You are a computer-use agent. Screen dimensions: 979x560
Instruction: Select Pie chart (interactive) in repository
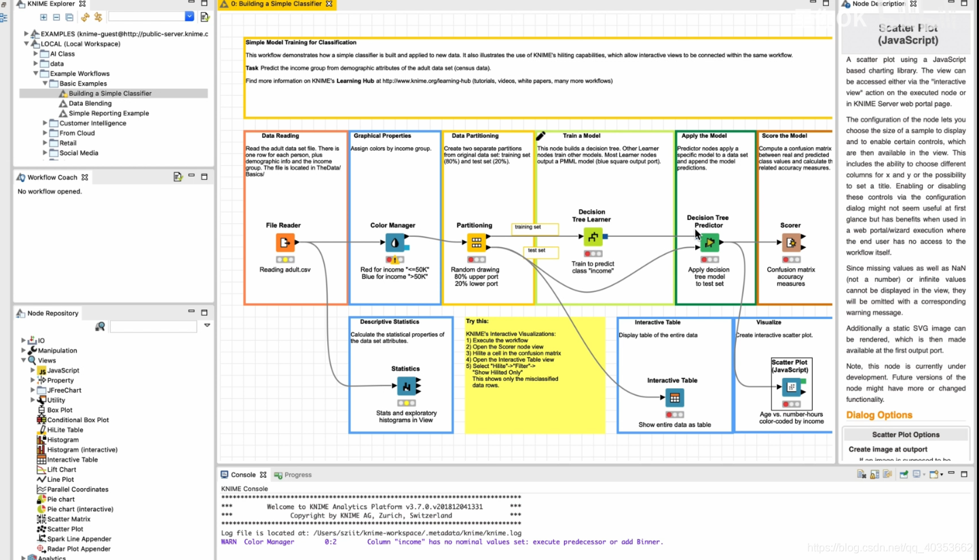(80, 509)
